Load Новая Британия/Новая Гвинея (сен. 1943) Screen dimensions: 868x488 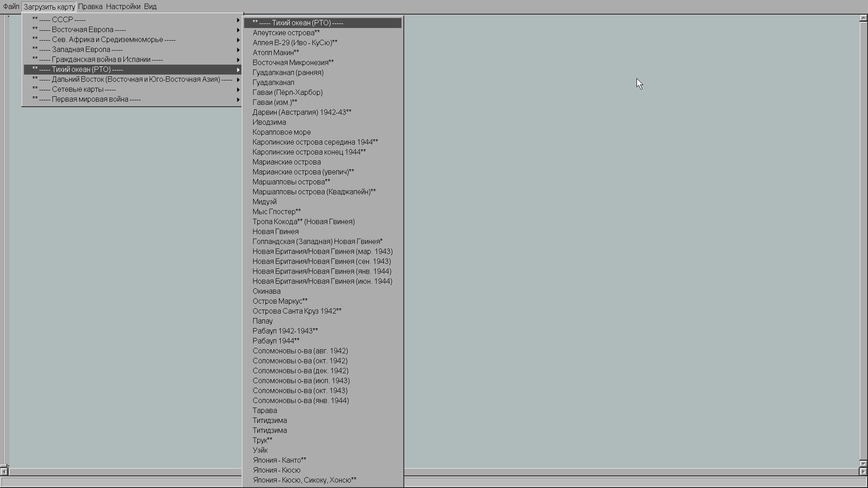point(323,262)
